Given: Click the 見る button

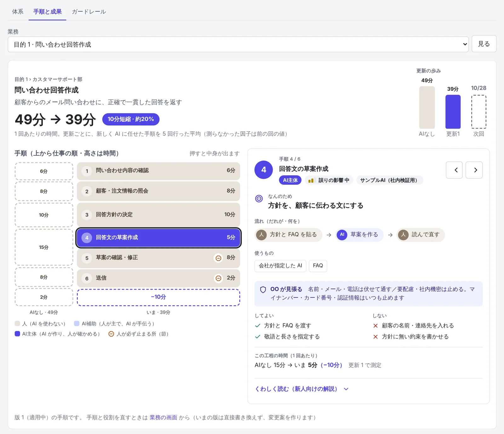Looking at the screenshot, I should pyautogui.click(x=484, y=44).
